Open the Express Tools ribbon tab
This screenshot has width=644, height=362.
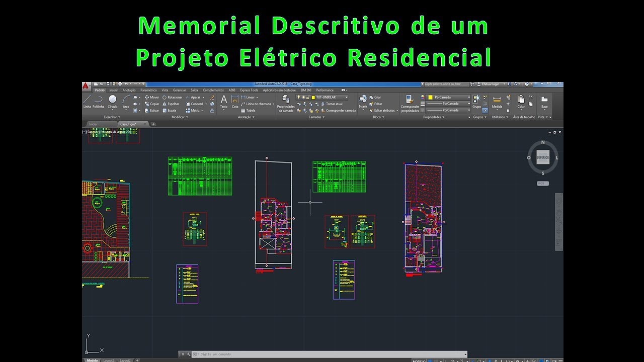click(249, 90)
